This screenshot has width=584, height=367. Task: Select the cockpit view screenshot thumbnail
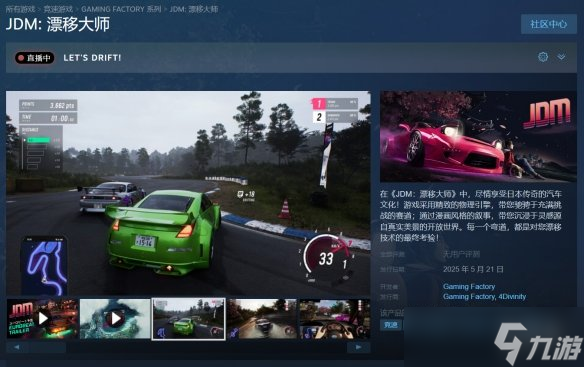(x=334, y=319)
